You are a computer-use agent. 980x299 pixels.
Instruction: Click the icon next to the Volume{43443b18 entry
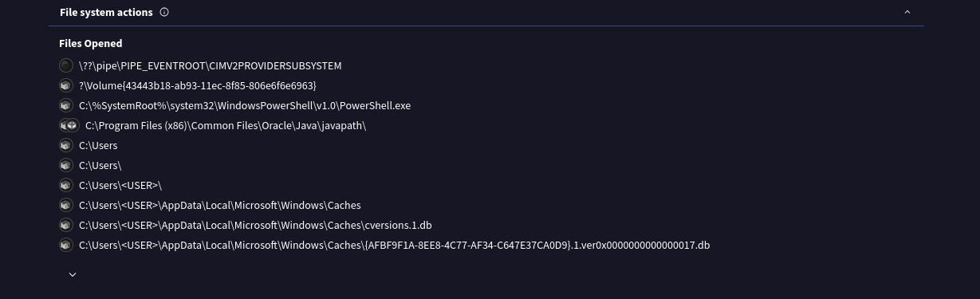(x=65, y=85)
